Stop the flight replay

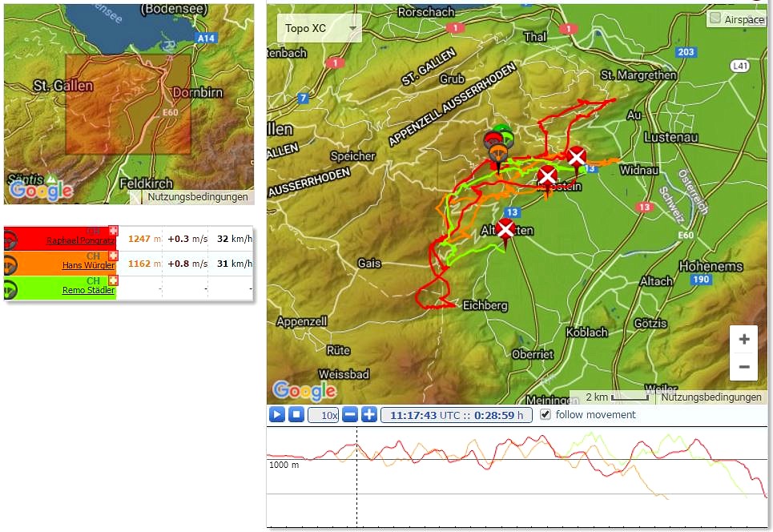(296, 415)
